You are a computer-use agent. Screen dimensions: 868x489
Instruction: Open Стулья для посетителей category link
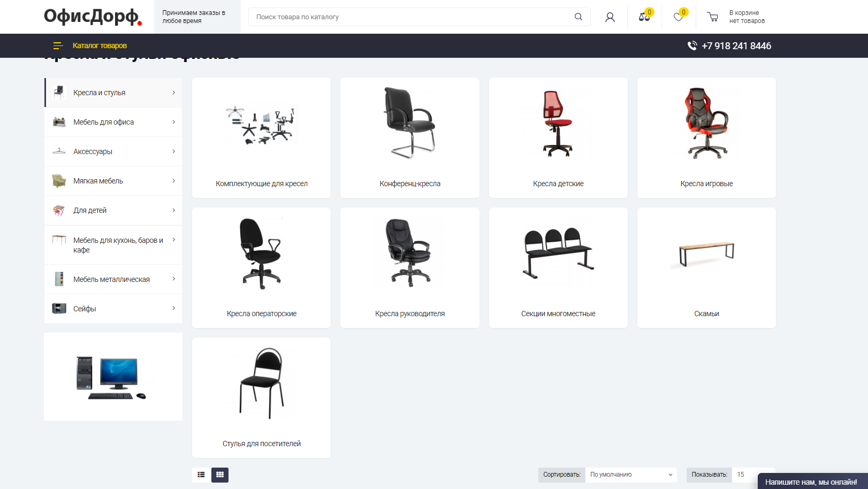262,444
